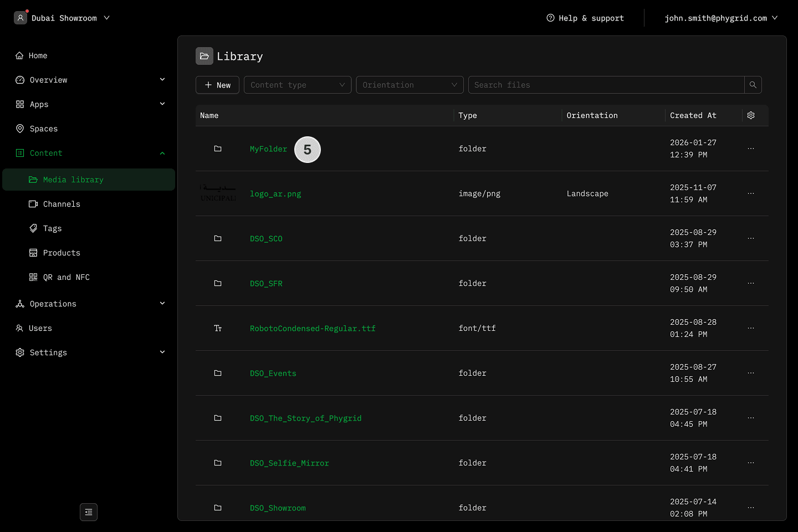Click the New button
The height and width of the screenshot is (532, 798).
(217, 85)
